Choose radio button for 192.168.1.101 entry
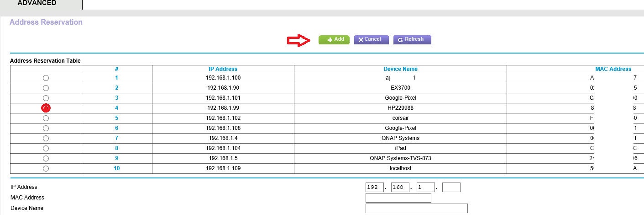 tap(46, 98)
